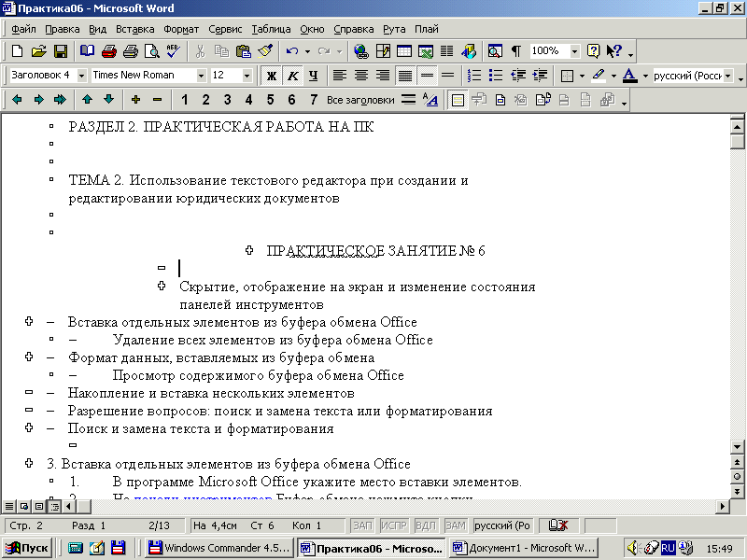Copy selection with the copy icon
Screen dimensions: 747x560
221,51
